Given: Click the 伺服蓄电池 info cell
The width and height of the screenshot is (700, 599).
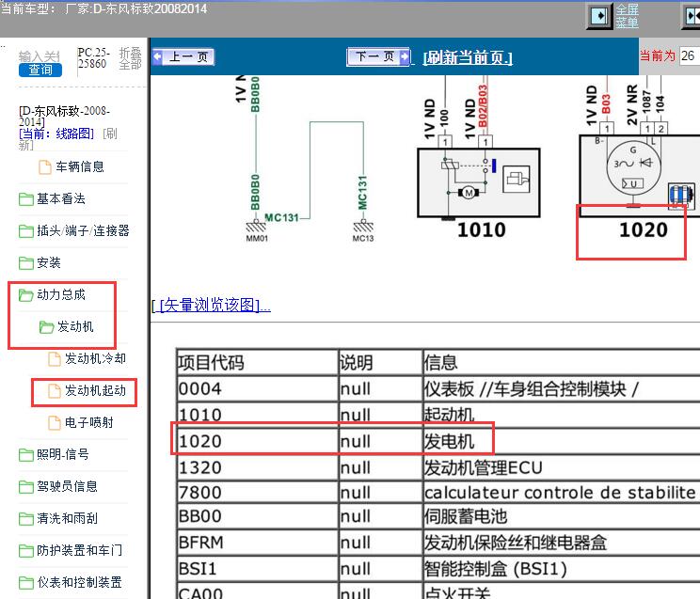Looking at the screenshot, I should 562,516.
